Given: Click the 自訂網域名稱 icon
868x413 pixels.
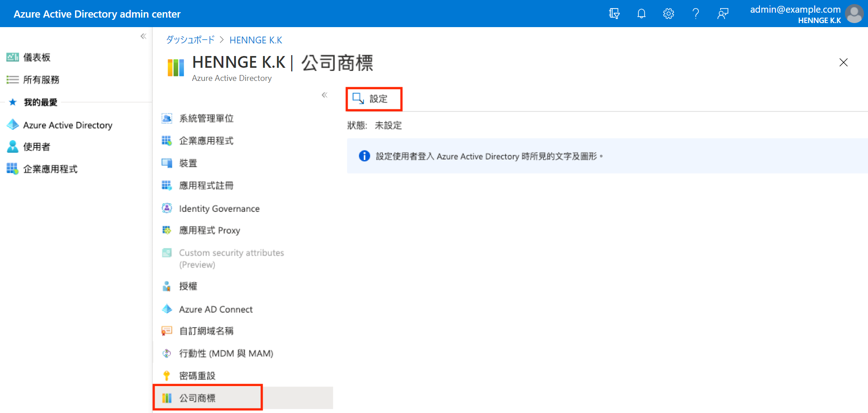Looking at the screenshot, I should (167, 331).
